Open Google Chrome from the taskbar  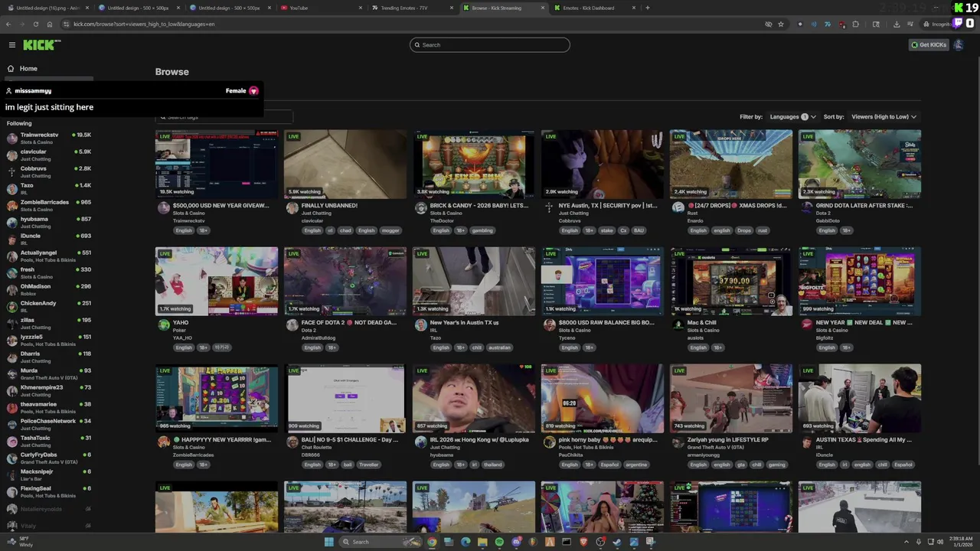432,542
